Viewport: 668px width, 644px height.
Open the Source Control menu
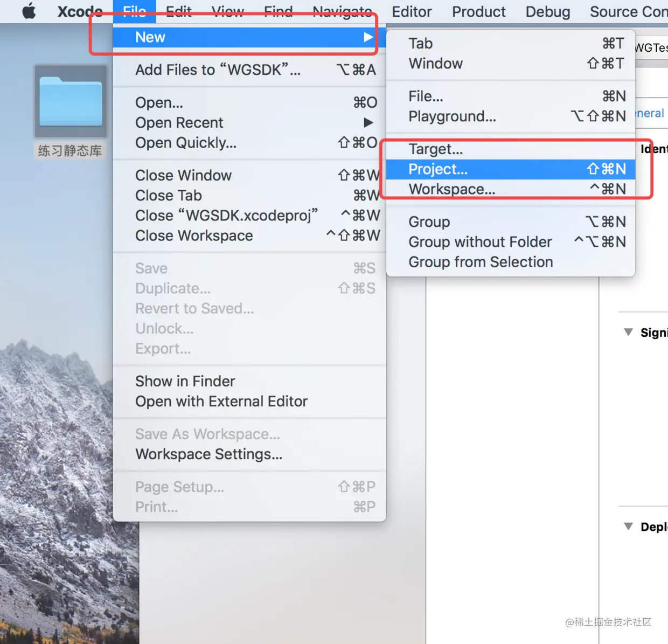pyautogui.click(x=629, y=11)
